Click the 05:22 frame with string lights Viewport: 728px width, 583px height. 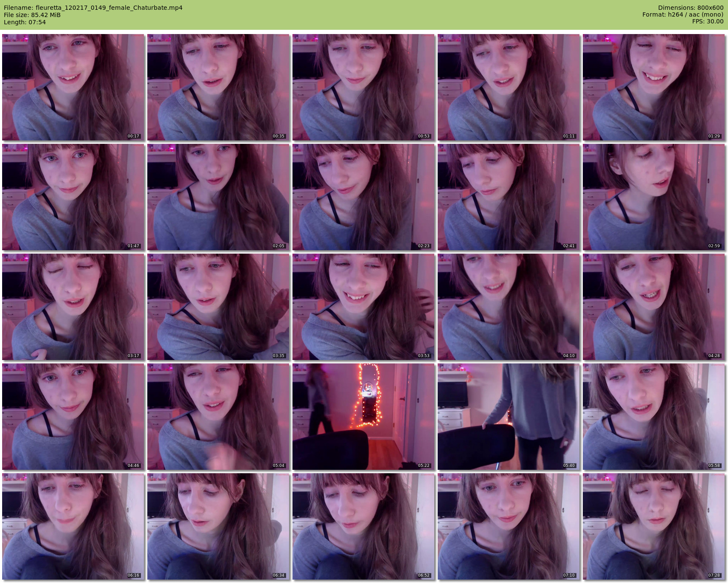363,417
